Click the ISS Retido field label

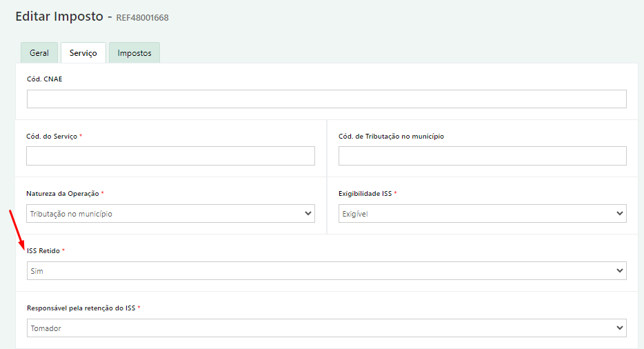tap(43, 251)
